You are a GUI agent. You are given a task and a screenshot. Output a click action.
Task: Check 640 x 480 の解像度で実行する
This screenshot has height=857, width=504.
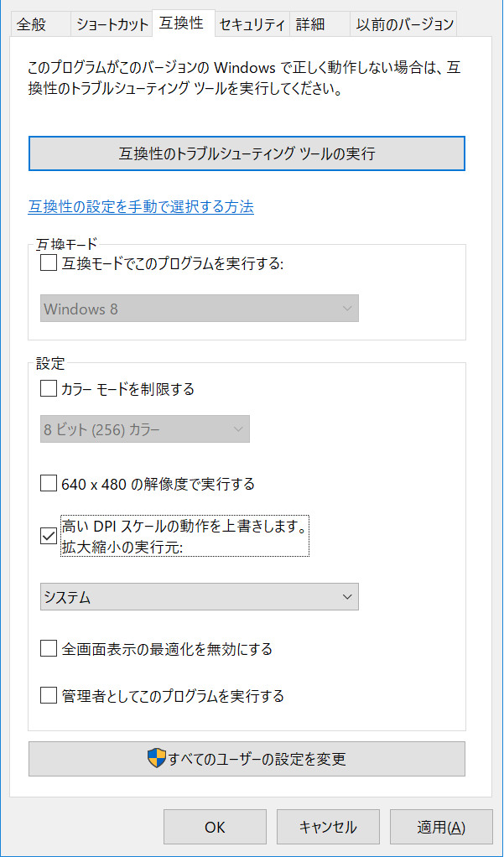tap(48, 484)
